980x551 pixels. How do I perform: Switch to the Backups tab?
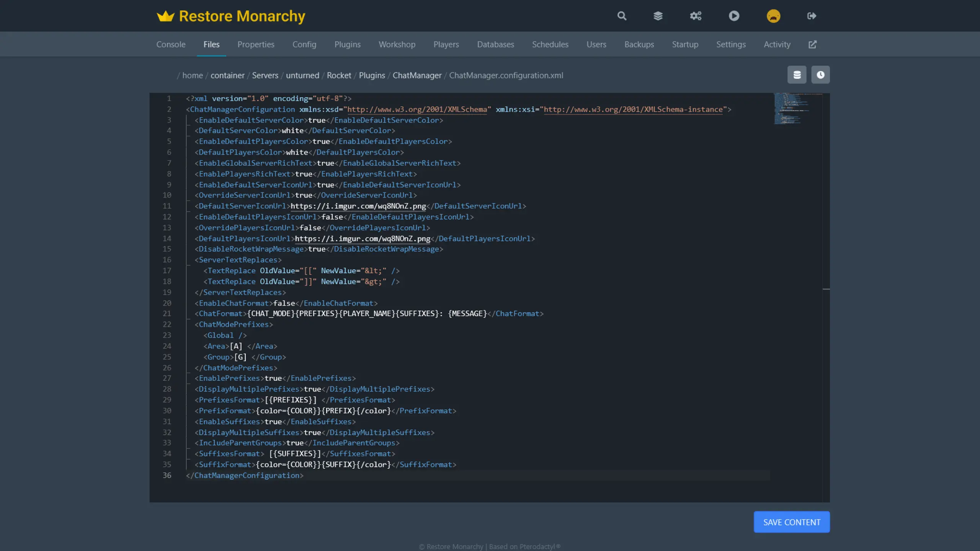(x=639, y=44)
